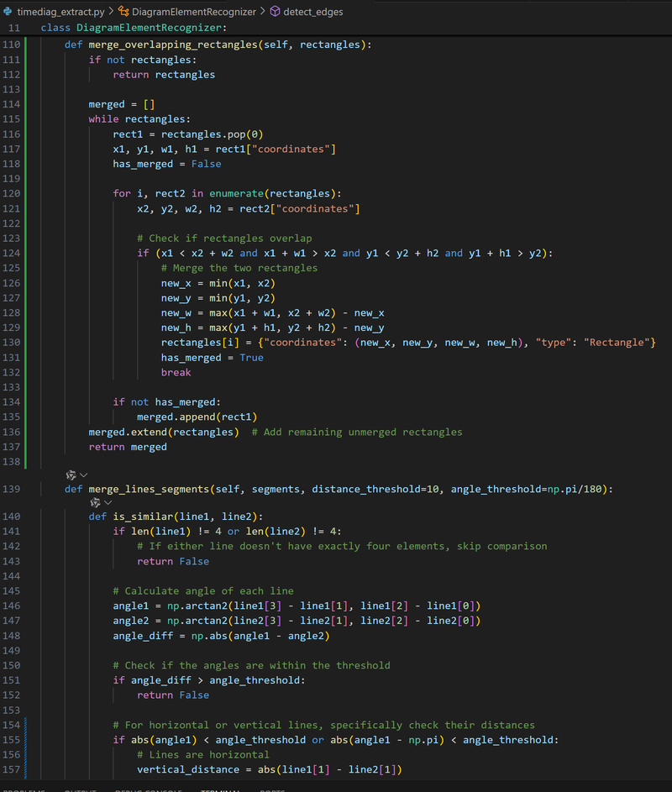Expand the code lens chevron above is_similar

point(108,502)
